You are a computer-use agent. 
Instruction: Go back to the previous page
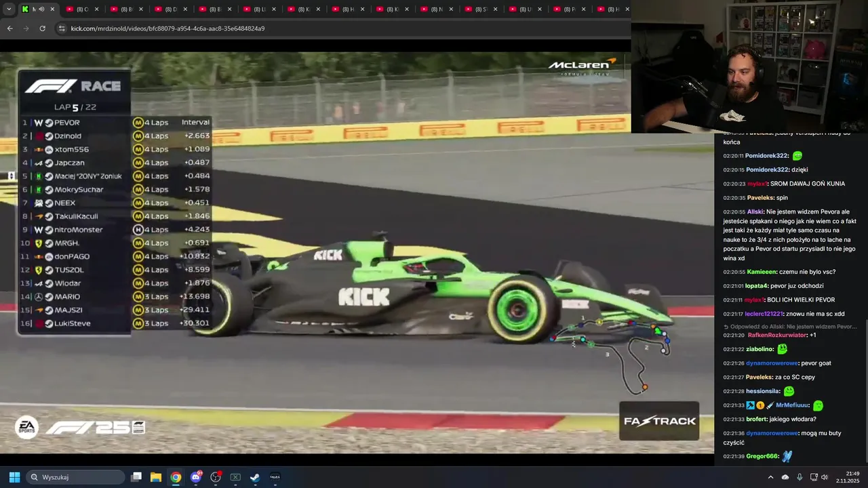[9, 28]
